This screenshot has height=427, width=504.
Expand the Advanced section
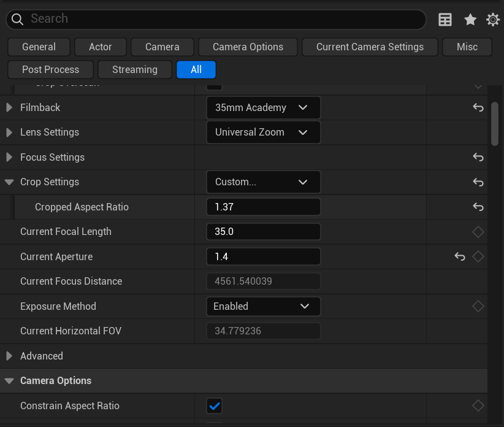pyautogui.click(x=9, y=356)
